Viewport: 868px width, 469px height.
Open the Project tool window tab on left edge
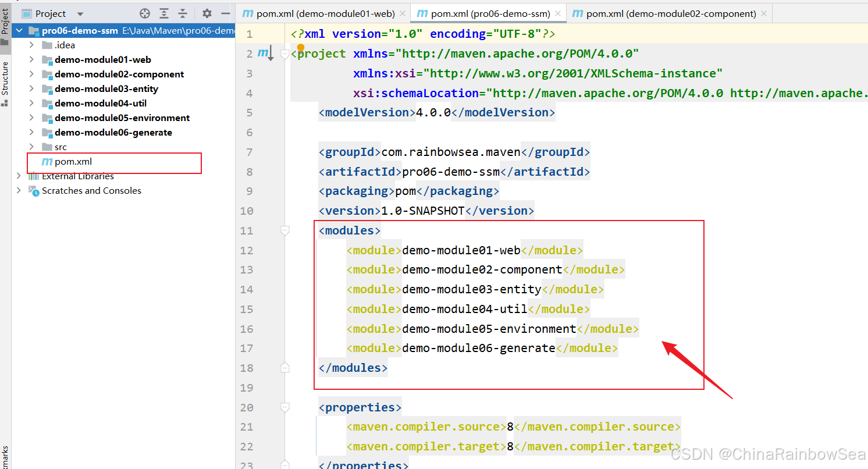[x=5, y=27]
